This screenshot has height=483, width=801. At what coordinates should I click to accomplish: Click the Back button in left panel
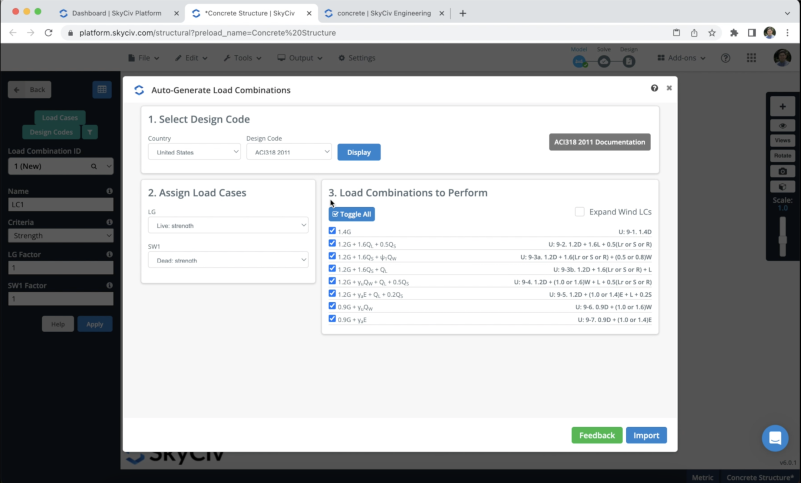tap(30, 89)
